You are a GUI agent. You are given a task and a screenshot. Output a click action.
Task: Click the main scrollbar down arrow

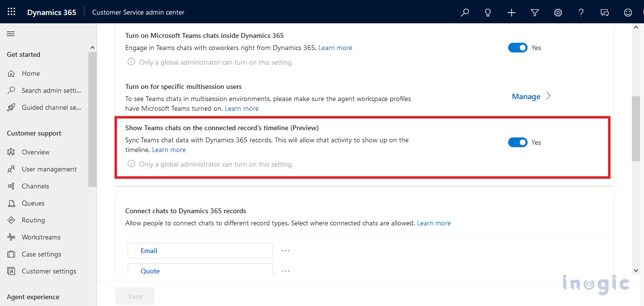636,271
